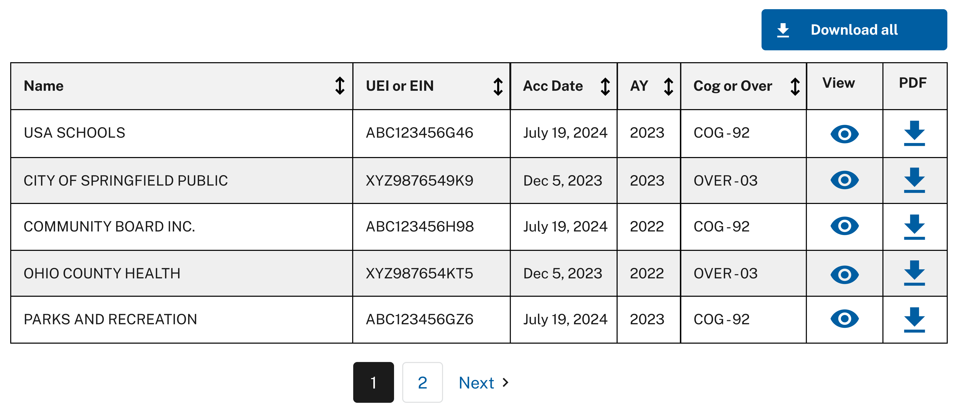Sort by UEI or EIN column
The width and height of the screenshot is (980, 414).
[498, 86]
